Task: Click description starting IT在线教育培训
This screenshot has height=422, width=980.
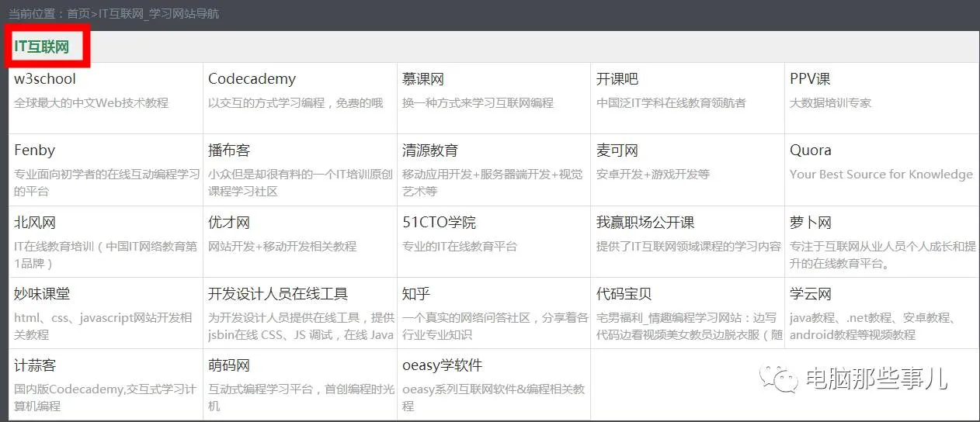Action: [106, 254]
